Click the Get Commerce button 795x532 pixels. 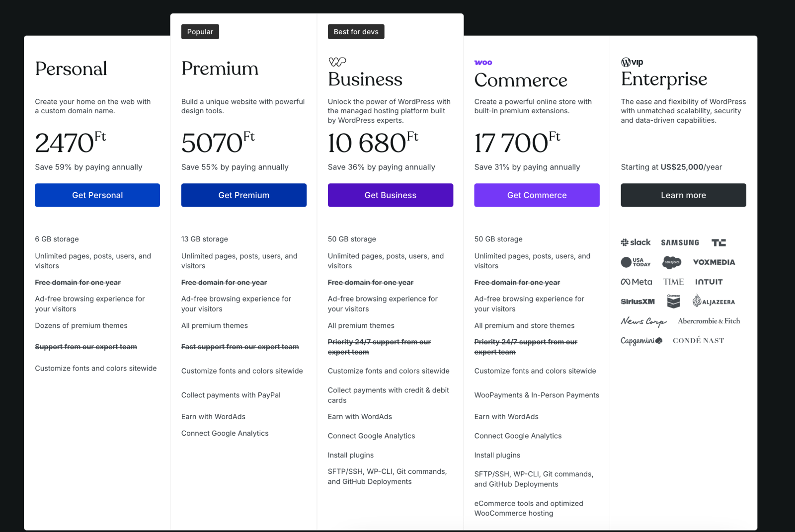coord(537,195)
